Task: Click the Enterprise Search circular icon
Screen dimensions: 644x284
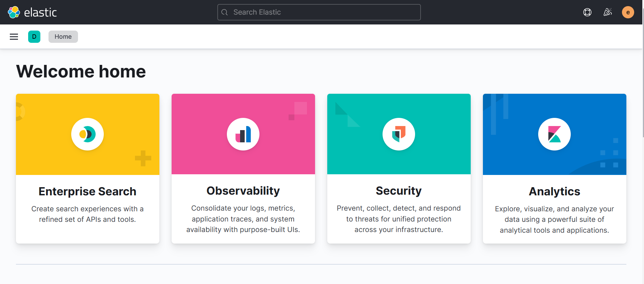Action: [87, 134]
